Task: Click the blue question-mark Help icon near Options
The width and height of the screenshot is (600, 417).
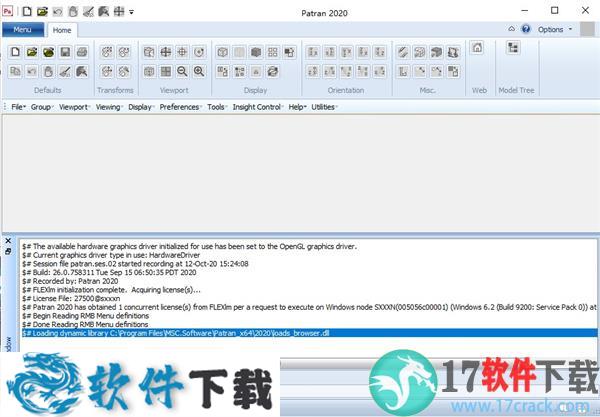Action: (526, 29)
